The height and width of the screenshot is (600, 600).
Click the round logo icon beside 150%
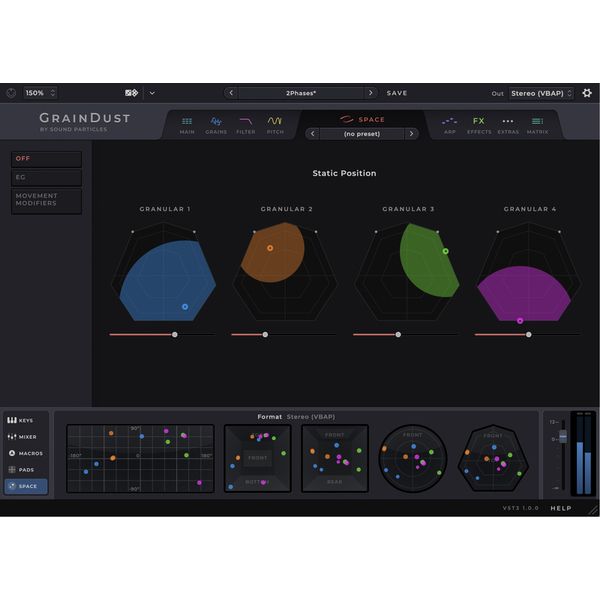pos(11,93)
